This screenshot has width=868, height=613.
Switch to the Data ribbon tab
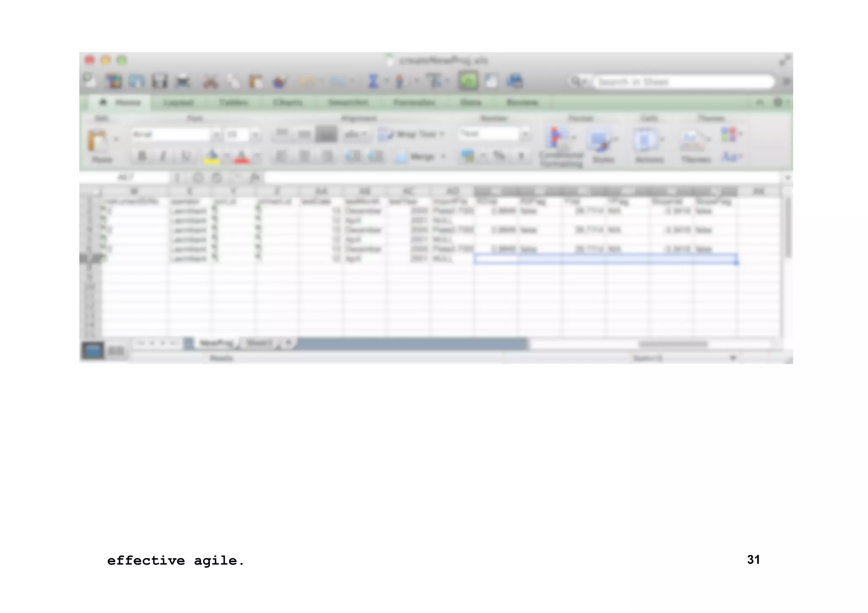pyautogui.click(x=470, y=103)
